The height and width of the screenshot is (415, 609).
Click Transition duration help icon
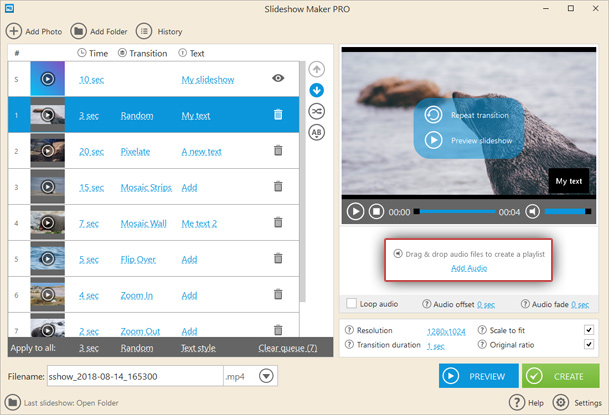pos(349,344)
